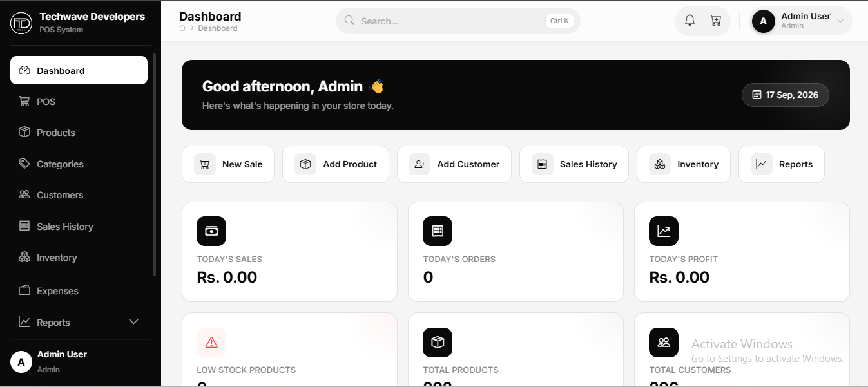Click the 17 Sep, 2026 date badge
Screen dimensions: 868x387
786,95
